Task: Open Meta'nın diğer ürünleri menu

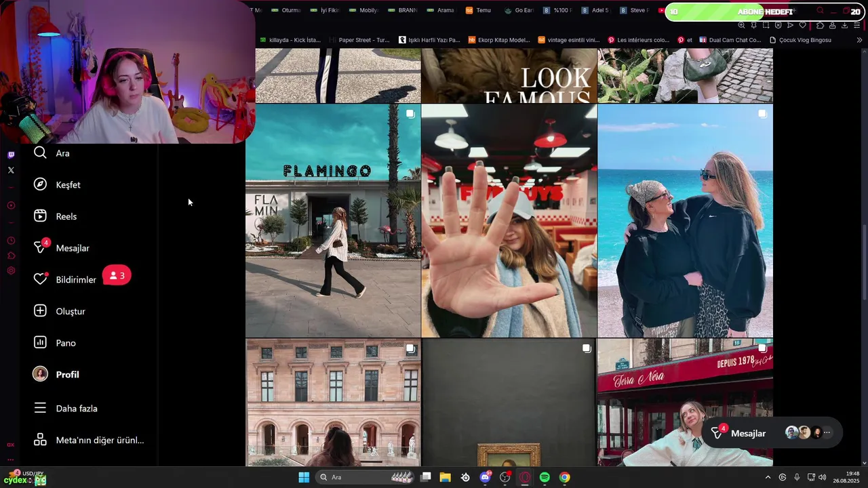Action: 88,440
